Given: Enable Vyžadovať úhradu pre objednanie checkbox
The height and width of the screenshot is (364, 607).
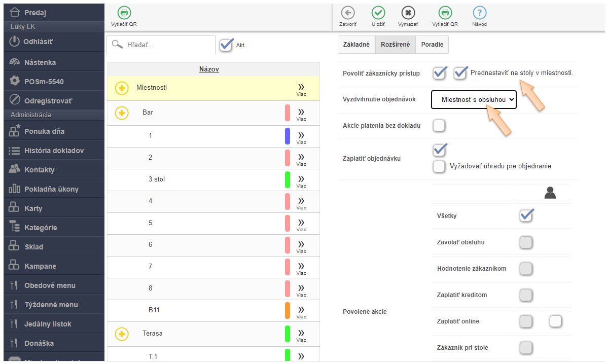Looking at the screenshot, I should click(x=439, y=166).
